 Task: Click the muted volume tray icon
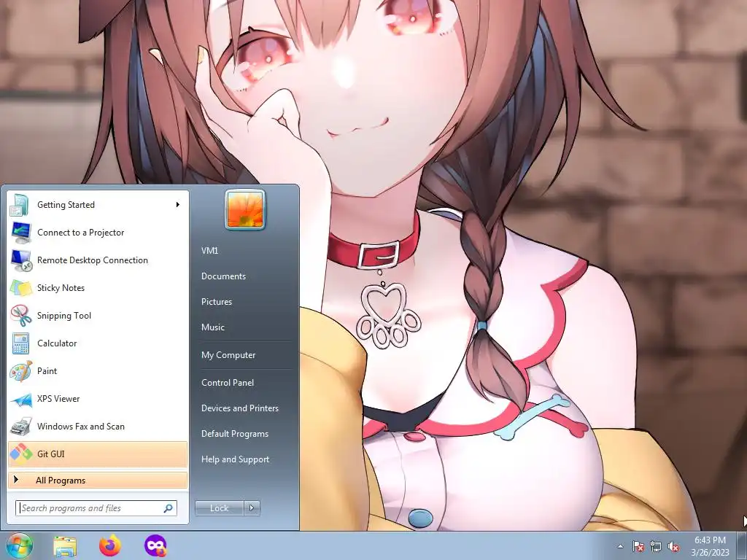673,547
